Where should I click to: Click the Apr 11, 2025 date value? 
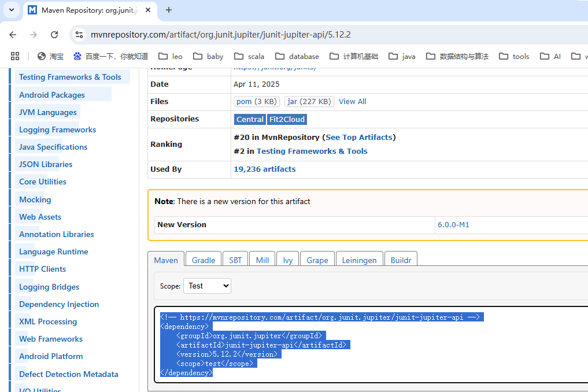(x=257, y=84)
